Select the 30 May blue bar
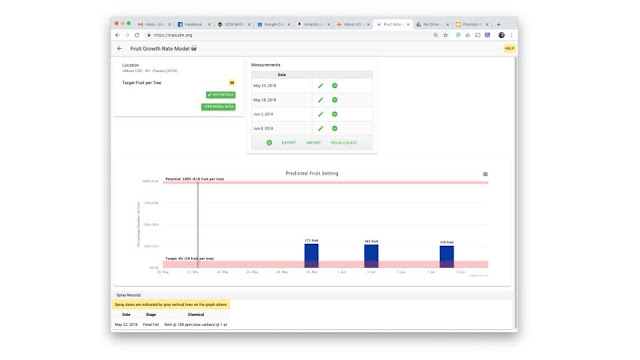The image size is (640, 360). [311, 256]
